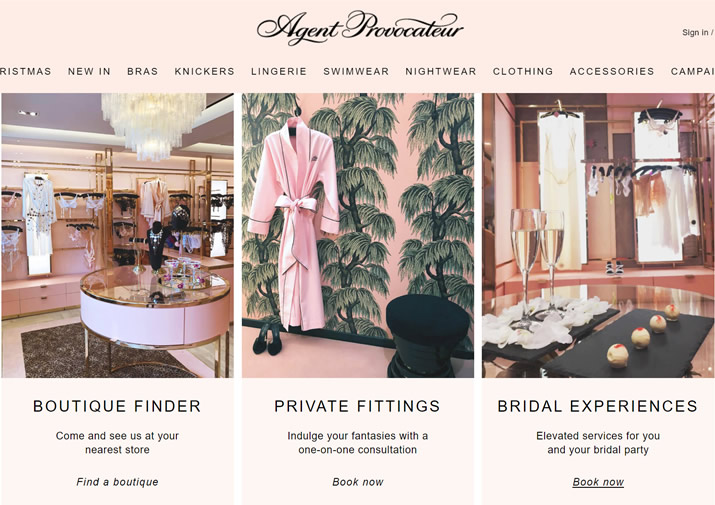Open the Nightwear category

click(441, 72)
